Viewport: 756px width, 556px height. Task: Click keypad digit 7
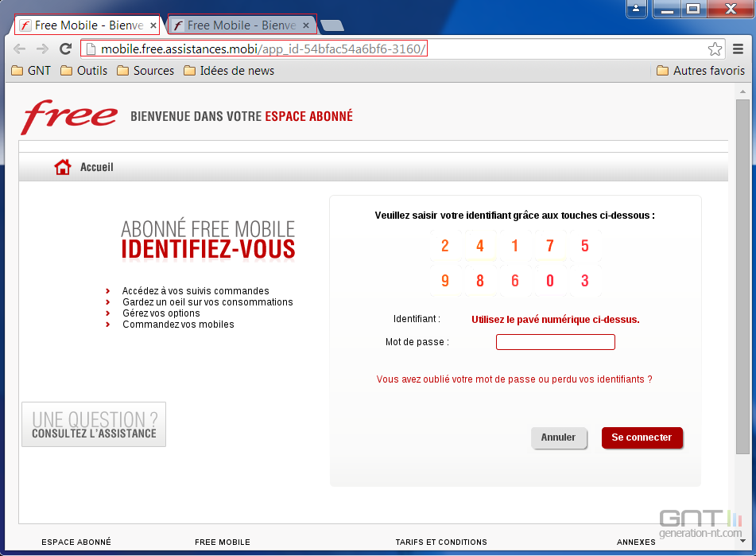point(549,246)
